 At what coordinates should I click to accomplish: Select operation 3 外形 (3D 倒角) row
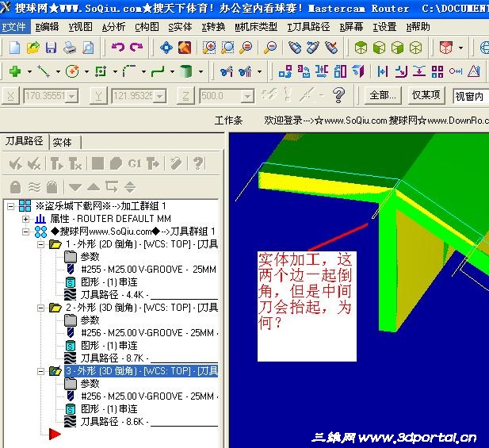pos(141,371)
